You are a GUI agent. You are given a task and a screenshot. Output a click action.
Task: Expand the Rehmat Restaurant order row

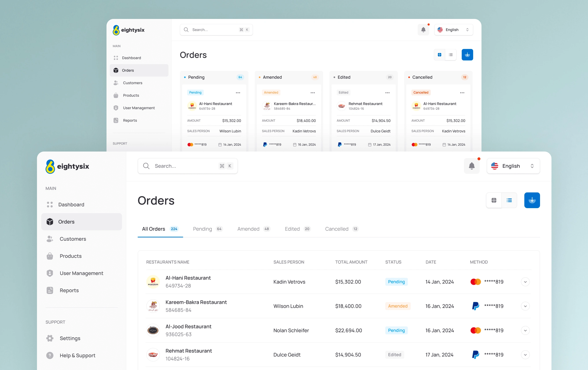tap(525, 355)
